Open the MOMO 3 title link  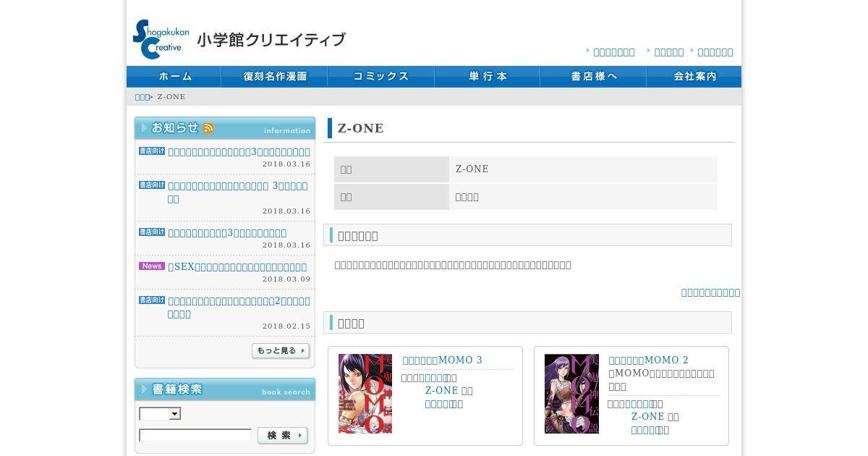(x=442, y=360)
